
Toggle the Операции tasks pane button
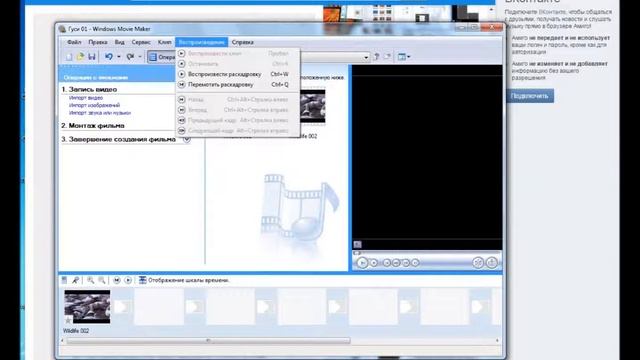[162, 57]
